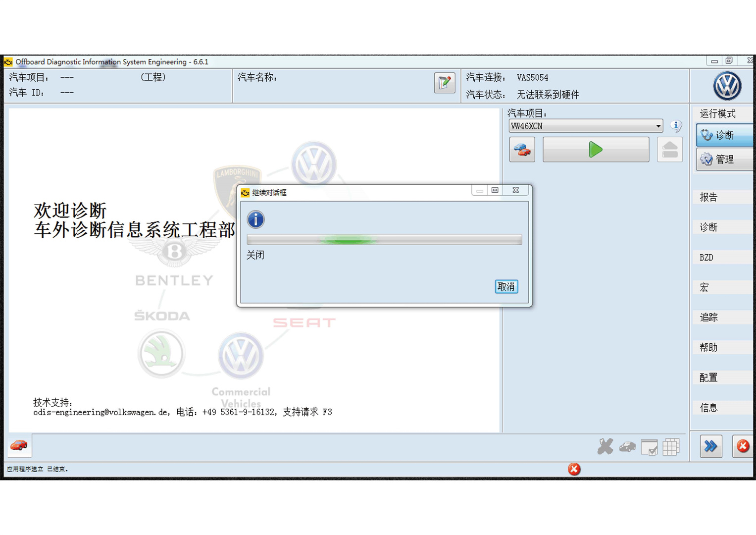The image size is (756, 535).
Task: Click the odis-engineering@volkswagen.de support email text
Action: [101, 412]
